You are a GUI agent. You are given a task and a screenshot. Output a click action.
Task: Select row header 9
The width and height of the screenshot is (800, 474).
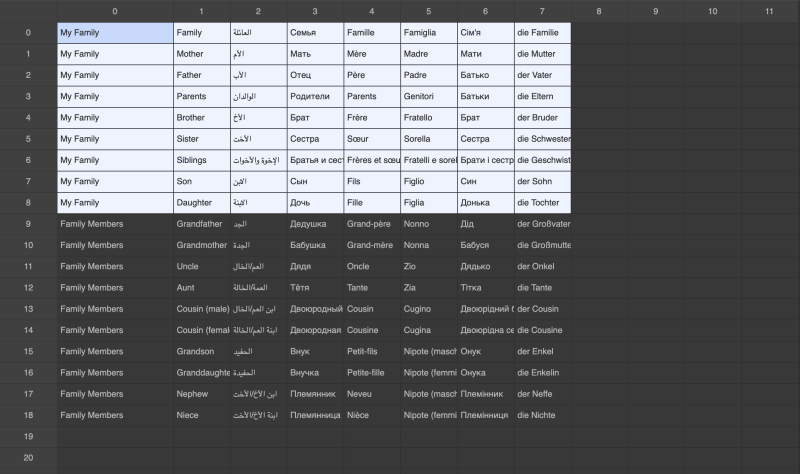(x=28, y=224)
